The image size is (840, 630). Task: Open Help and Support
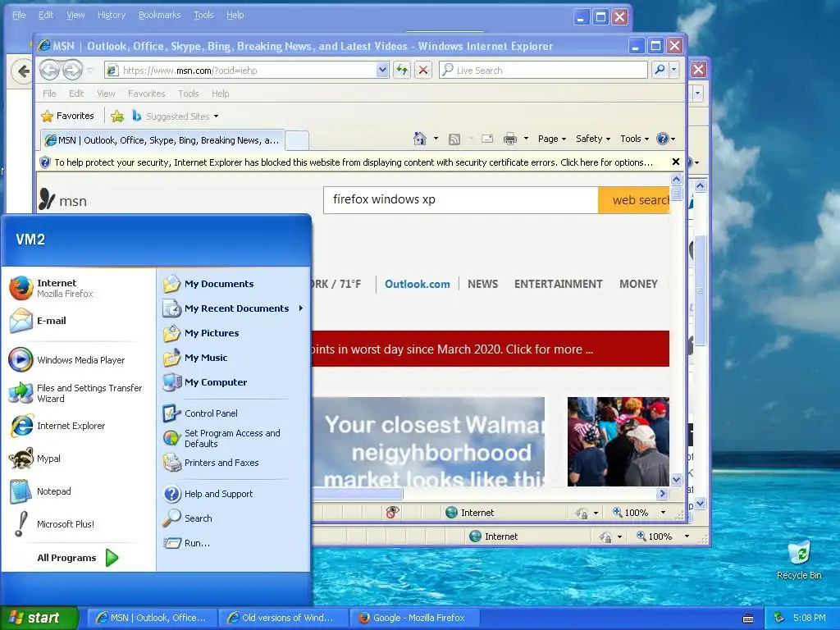pyautogui.click(x=233, y=494)
